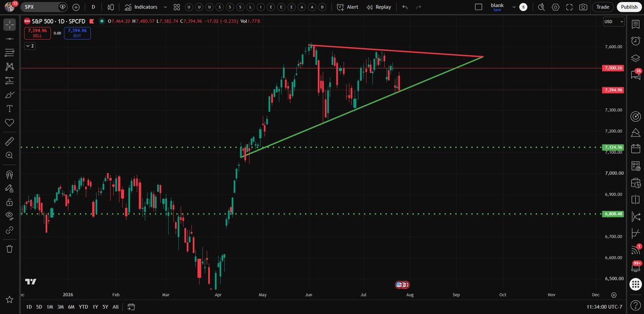Open the economic calendar panel
The height and width of the screenshot is (314, 644).
point(636,149)
